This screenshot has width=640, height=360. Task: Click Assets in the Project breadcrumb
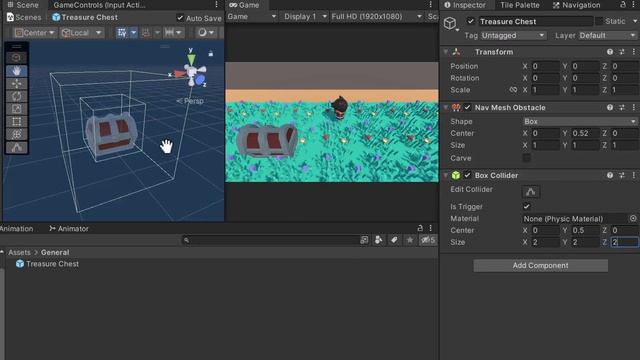19,252
